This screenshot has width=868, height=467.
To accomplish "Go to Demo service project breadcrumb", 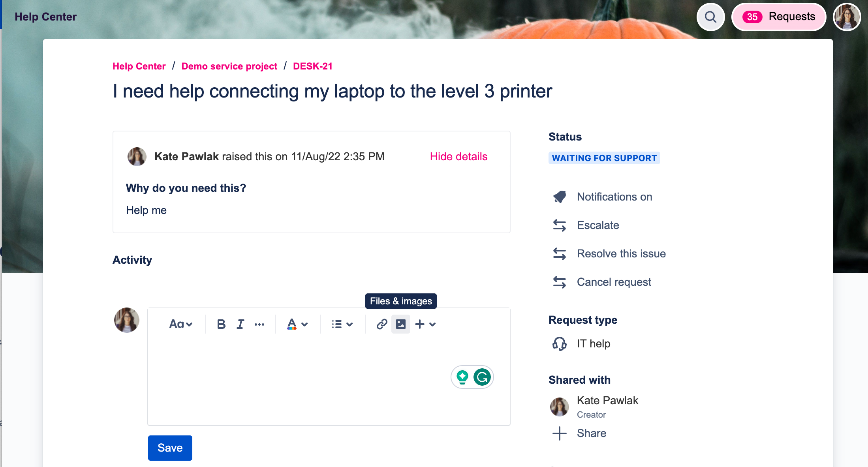I will click(x=229, y=66).
